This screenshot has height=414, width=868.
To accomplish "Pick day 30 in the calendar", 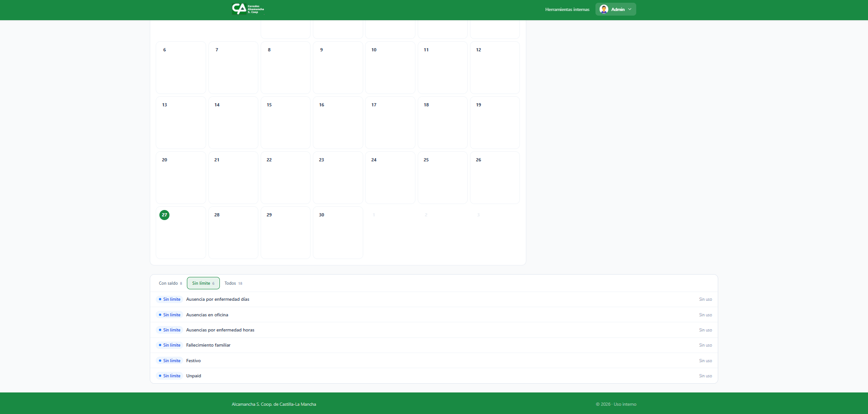I will [338, 232].
